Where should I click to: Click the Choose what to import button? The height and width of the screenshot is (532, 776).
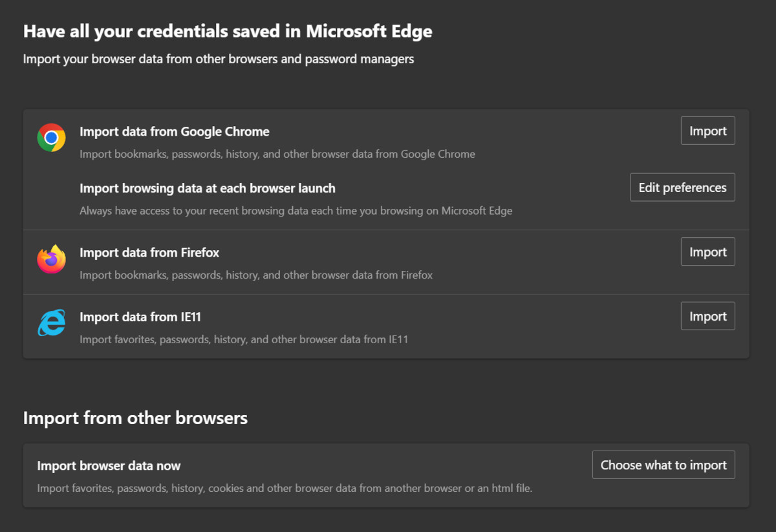663,464
